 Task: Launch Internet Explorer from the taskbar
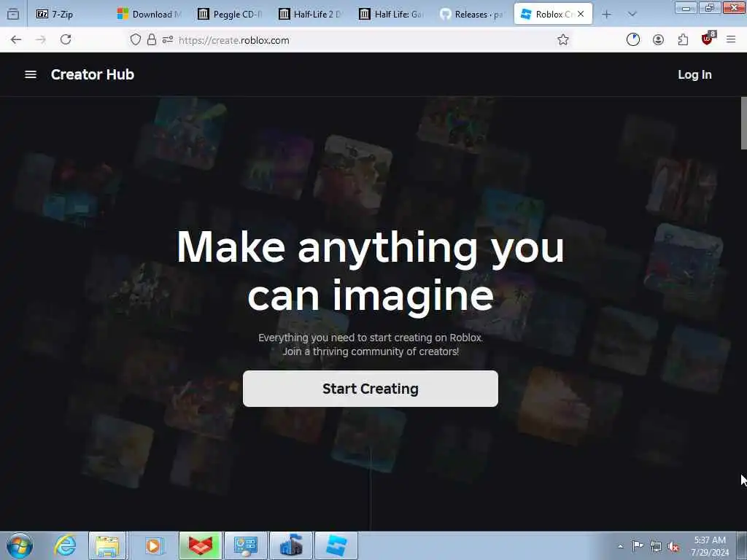click(65, 545)
